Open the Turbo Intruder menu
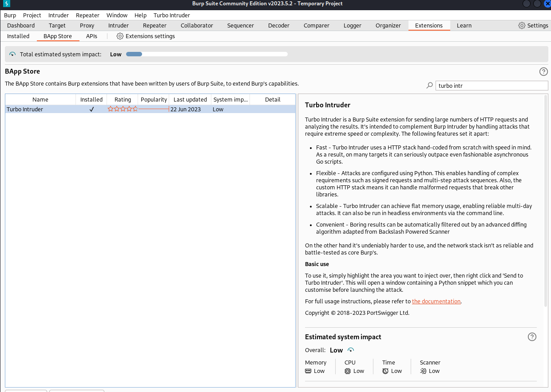 pos(172,15)
